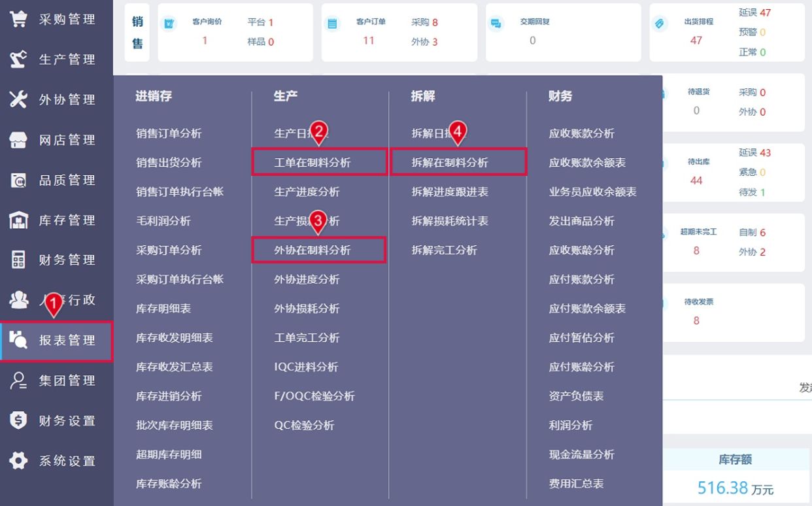Choose 库存收发汇总表 entry
This screenshot has height=506, width=812.
[175, 367]
